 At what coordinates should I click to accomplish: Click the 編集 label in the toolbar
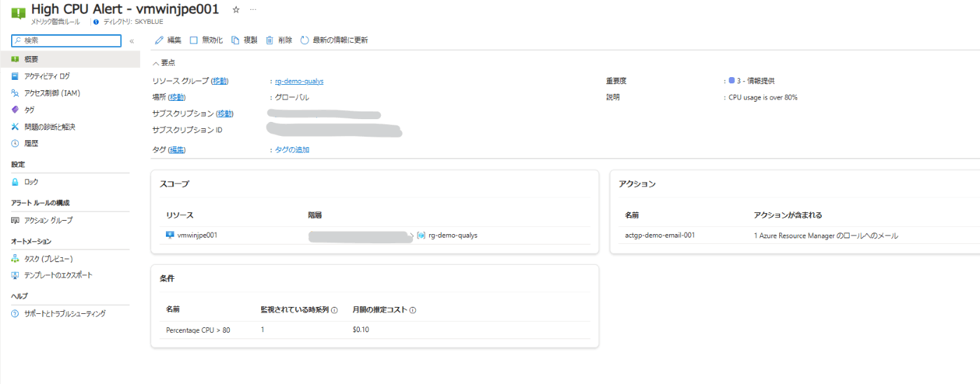(x=174, y=40)
